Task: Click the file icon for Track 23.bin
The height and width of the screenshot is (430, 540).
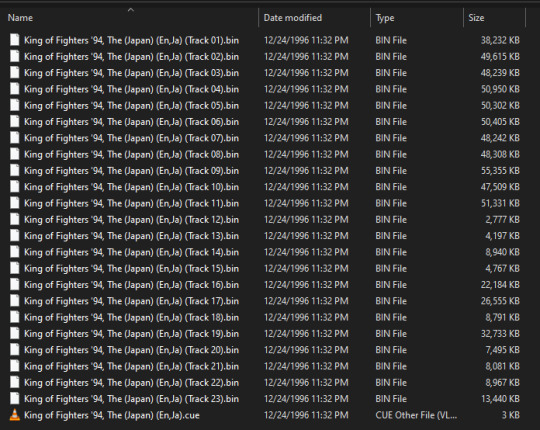Action: (x=14, y=399)
